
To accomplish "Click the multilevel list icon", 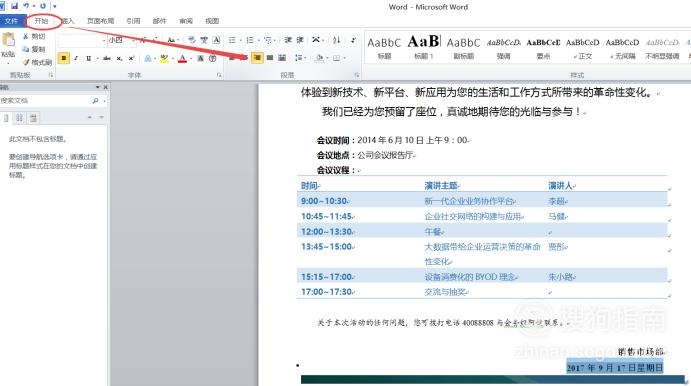I will [x=267, y=40].
